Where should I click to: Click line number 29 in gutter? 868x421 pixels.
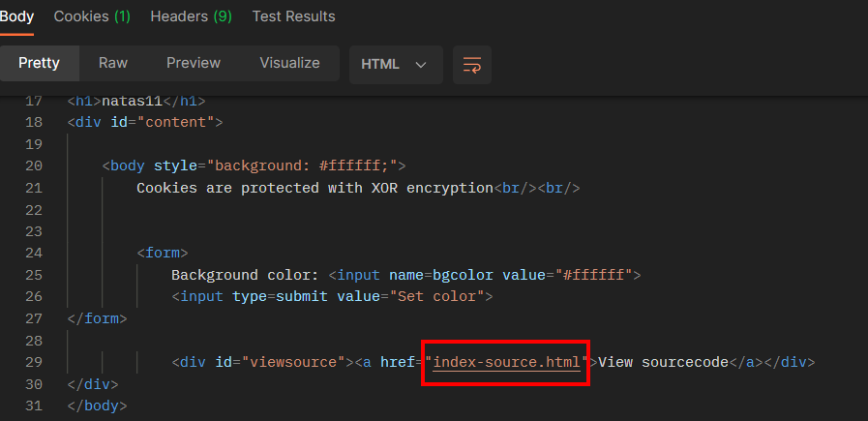coord(33,362)
